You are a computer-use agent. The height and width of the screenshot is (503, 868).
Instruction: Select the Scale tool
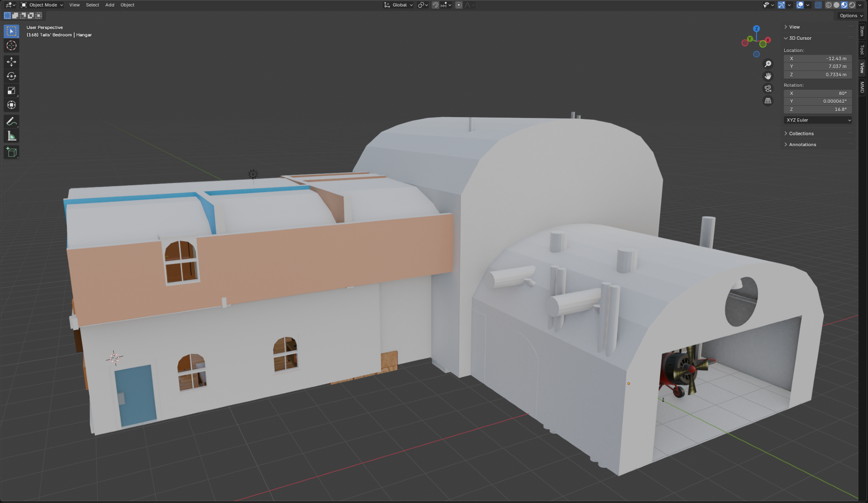tap(11, 91)
